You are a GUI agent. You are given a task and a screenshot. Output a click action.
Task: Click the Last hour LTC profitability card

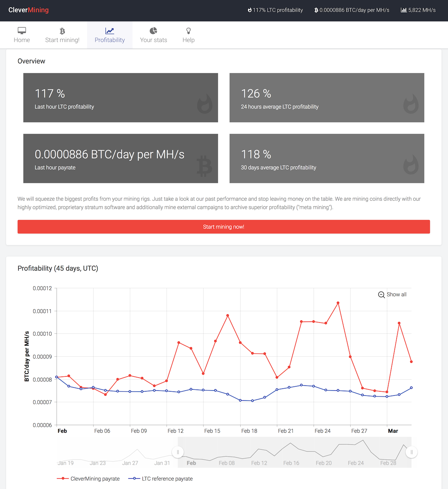(x=121, y=97)
